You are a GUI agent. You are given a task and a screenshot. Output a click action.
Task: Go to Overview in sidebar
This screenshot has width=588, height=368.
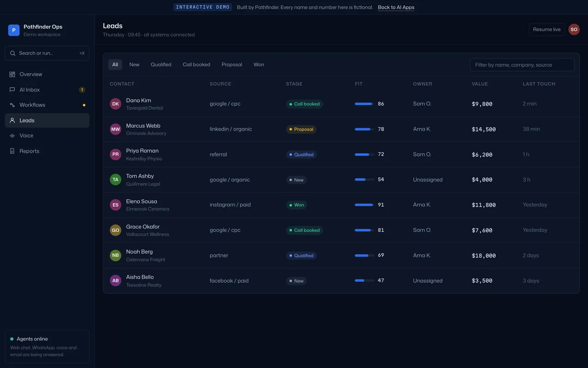point(47,74)
